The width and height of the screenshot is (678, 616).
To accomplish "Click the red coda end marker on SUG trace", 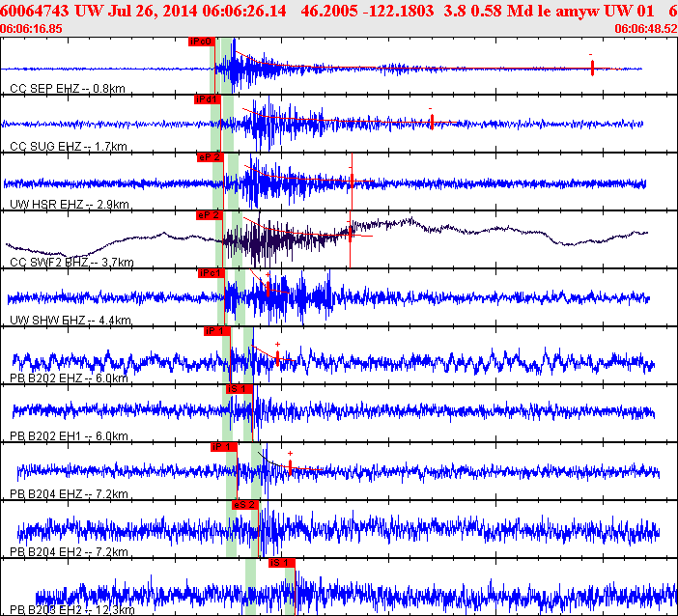I will [x=432, y=122].
